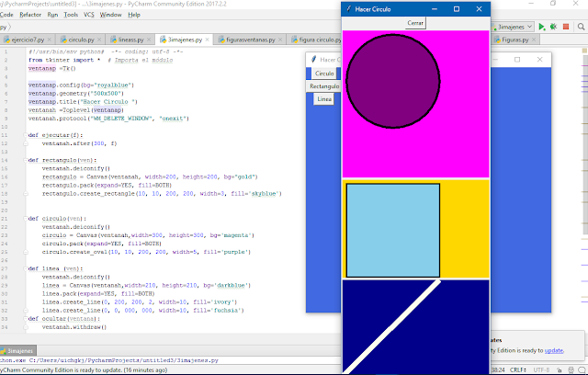Collapse the linea function fold marker
Image resolution: width=588 pixels, height=375 pixels.
(x=26, y=268)
